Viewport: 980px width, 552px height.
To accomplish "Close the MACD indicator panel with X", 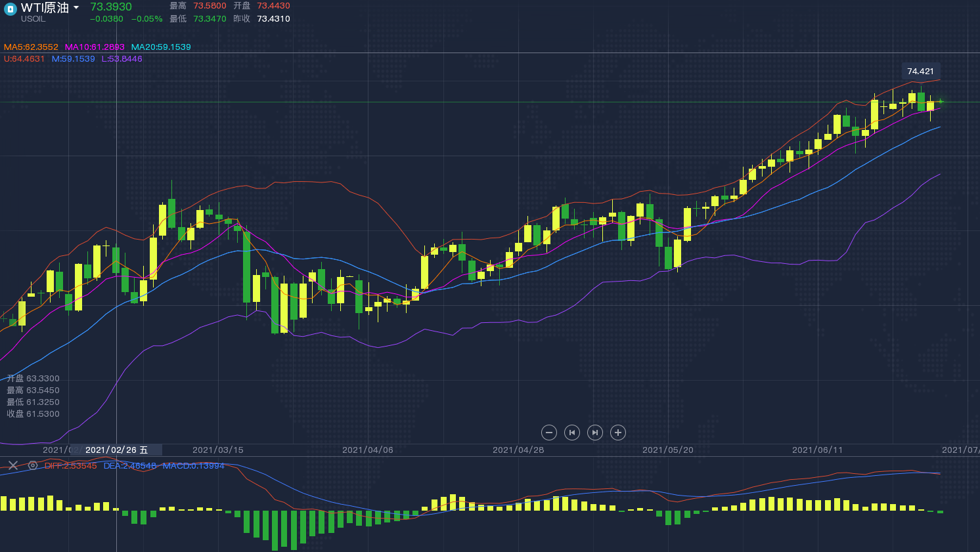I will 13,465.
